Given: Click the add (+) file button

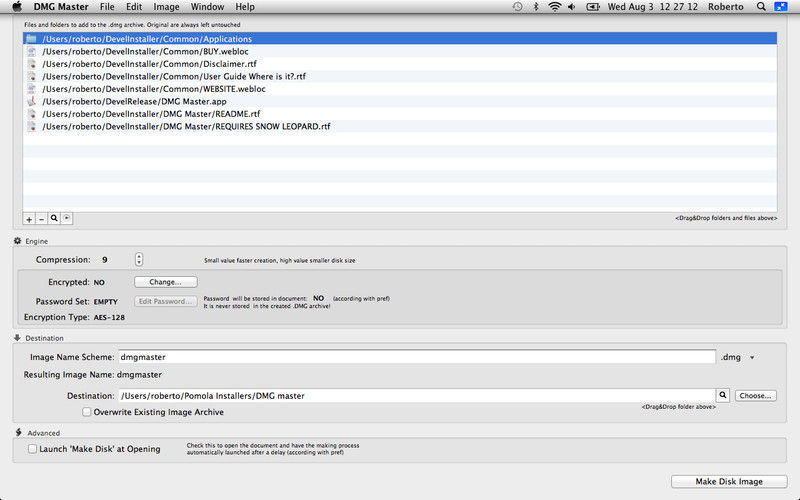Looking at the screenshot, I should (29, 219).
